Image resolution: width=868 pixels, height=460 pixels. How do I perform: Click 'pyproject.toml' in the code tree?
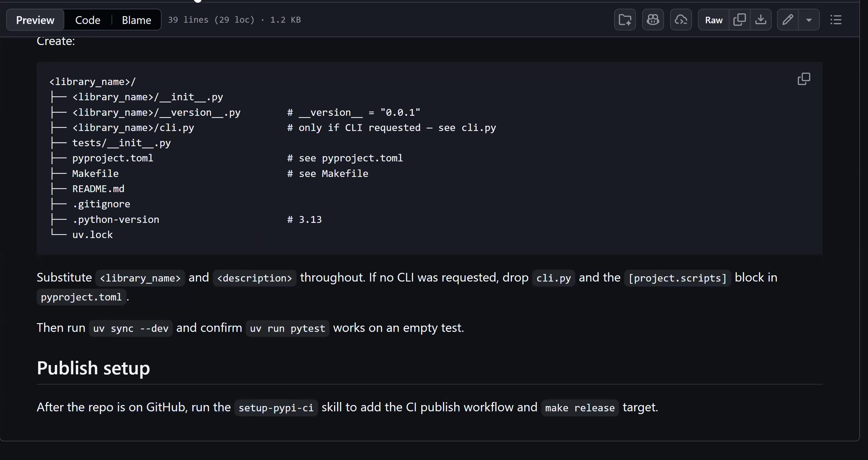pos(112,158)
